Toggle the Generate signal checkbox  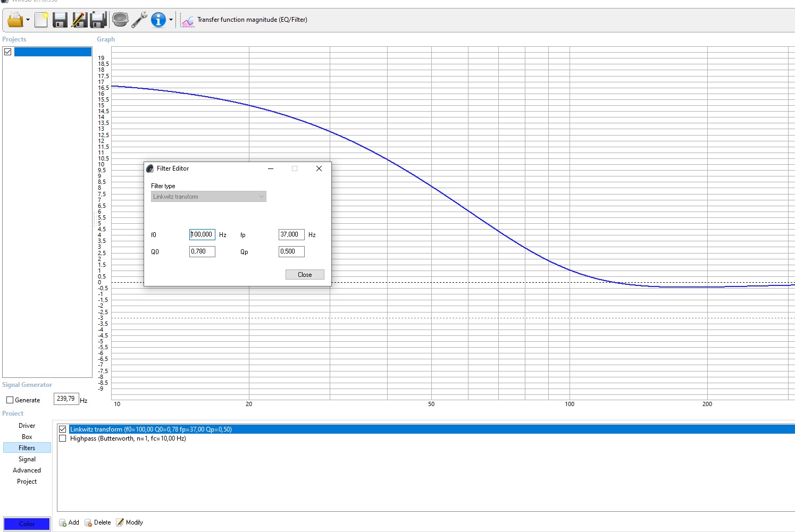pyautogui.click(x=10, y=400)
